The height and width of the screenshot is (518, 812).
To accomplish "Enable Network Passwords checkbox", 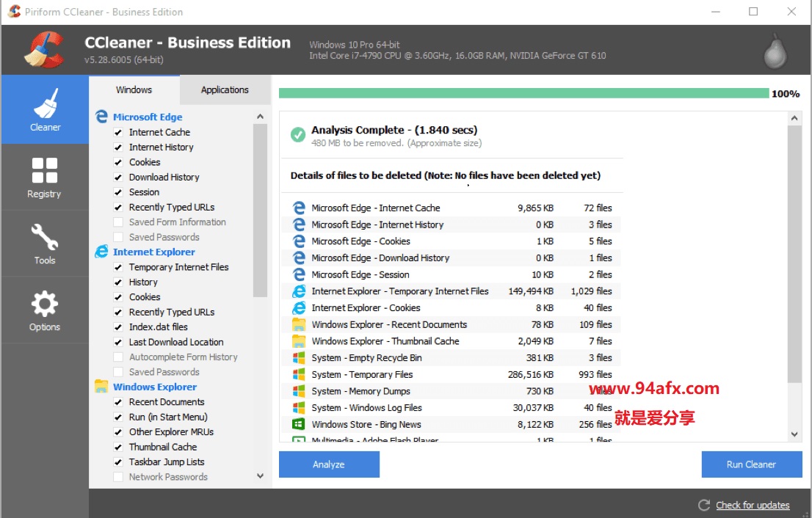I will point(118,477).
